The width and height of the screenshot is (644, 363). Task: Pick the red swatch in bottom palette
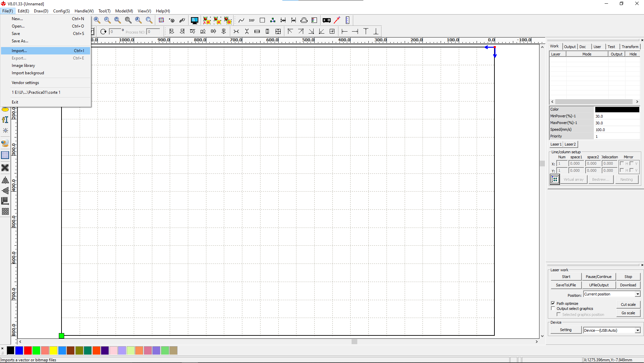pos(28,351)
